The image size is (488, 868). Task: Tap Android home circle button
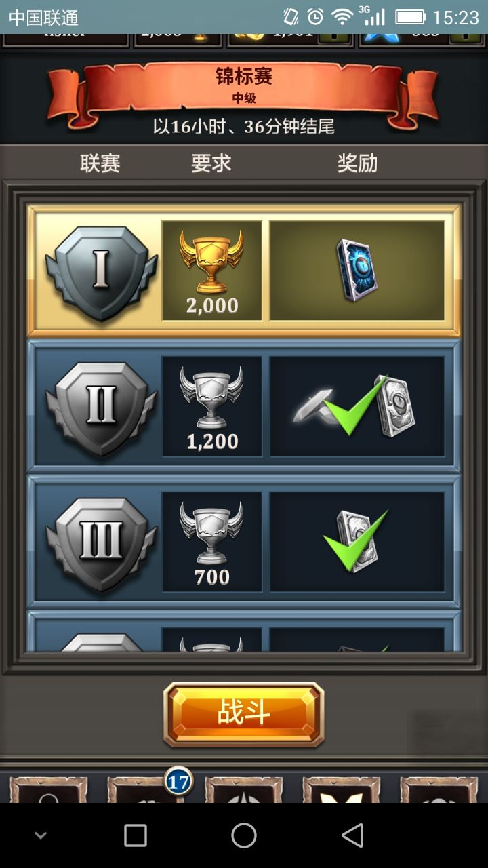pos(244,835)
